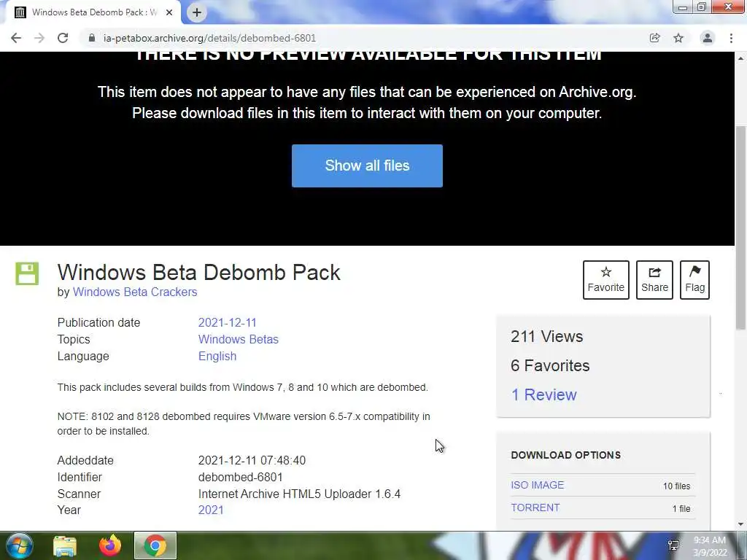The width and height of the screenshot is (747, 560).
Task: Launch Firefox from the taskbar
Action: click(110, 545)
